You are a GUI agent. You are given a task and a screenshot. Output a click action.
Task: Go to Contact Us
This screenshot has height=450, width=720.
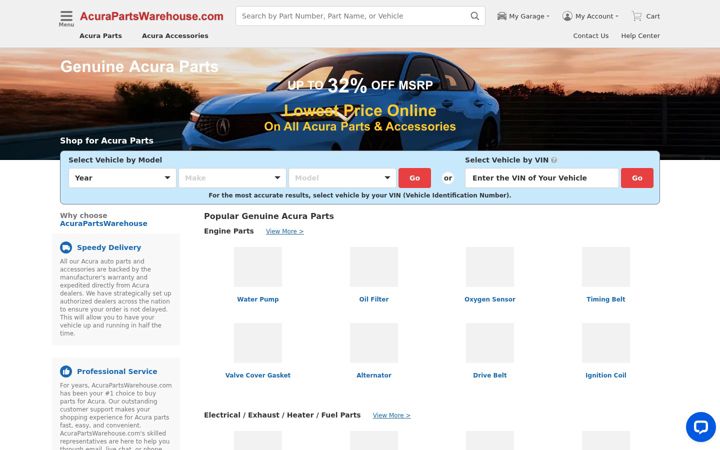click(591, 36)
